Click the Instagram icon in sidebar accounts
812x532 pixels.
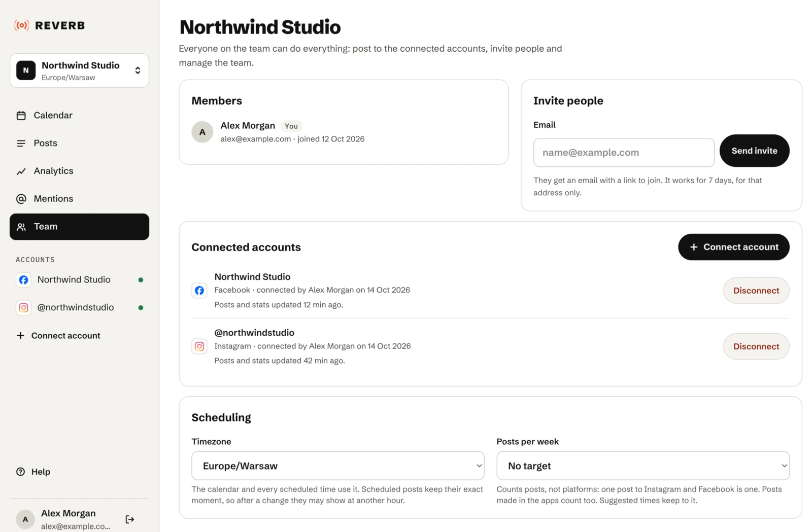pos(23,308)
